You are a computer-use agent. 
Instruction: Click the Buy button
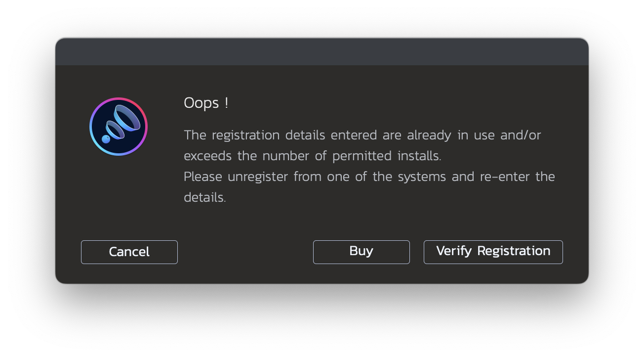(x=361, y=252)
